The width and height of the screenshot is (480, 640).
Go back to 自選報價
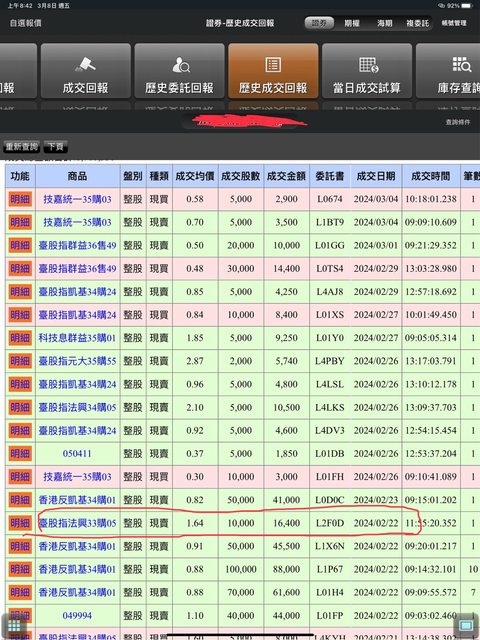pos(26,23)
